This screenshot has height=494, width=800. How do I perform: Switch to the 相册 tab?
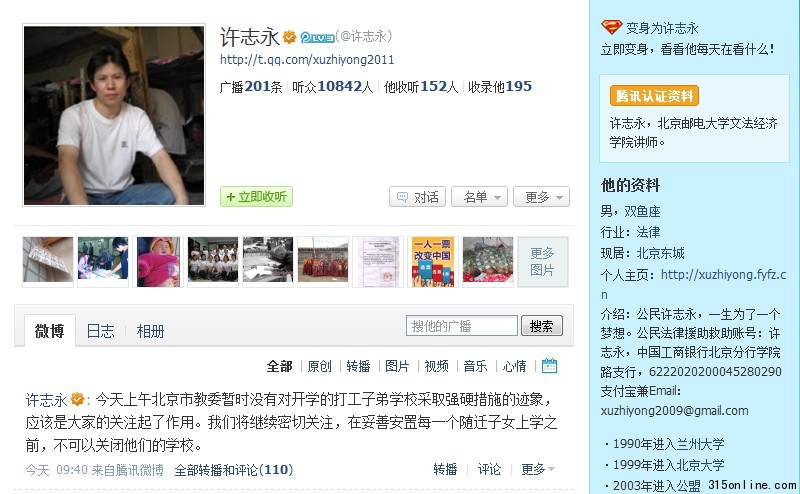pyautogui.click(x=150, y=331)
